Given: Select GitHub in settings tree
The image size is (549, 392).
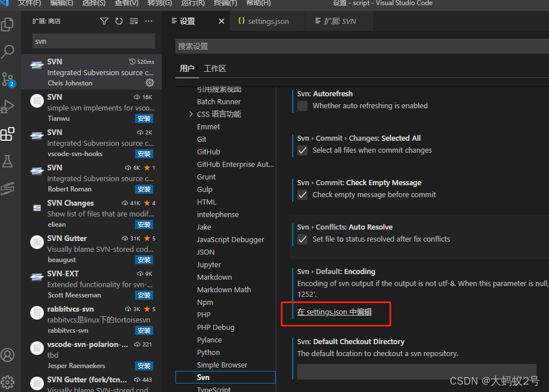Looking at the screenshot, I should pos(208,152).
